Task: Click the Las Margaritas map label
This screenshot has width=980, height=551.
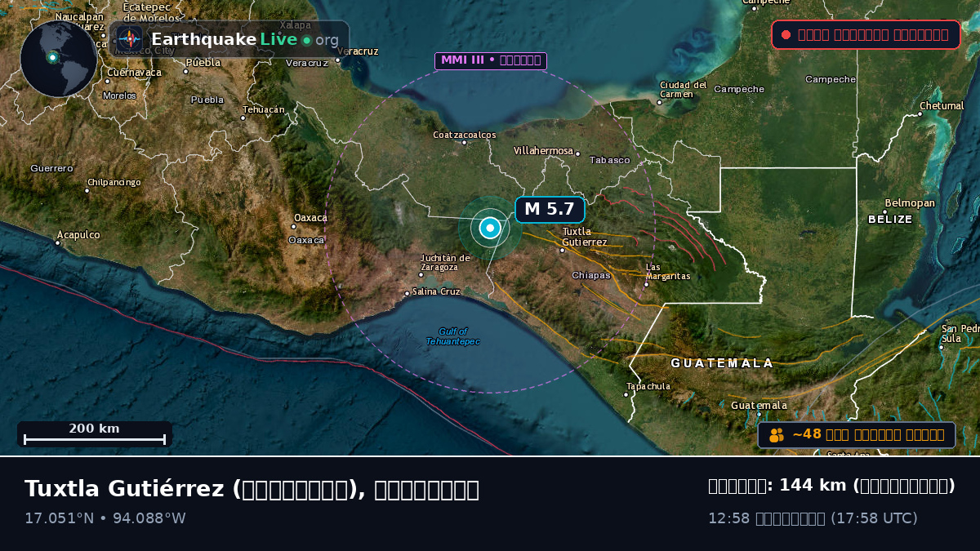Action: point(668,272)
